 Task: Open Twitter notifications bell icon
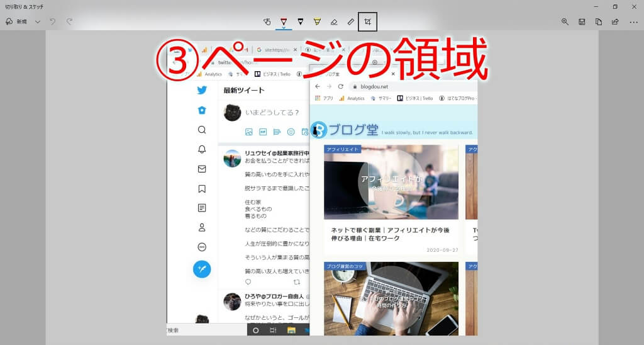coord(202,149)
